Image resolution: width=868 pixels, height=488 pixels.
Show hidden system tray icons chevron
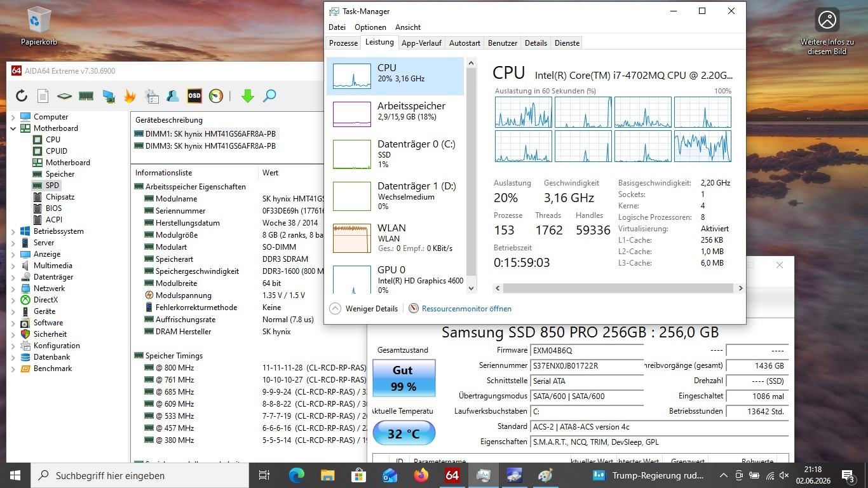click(723, 475)
